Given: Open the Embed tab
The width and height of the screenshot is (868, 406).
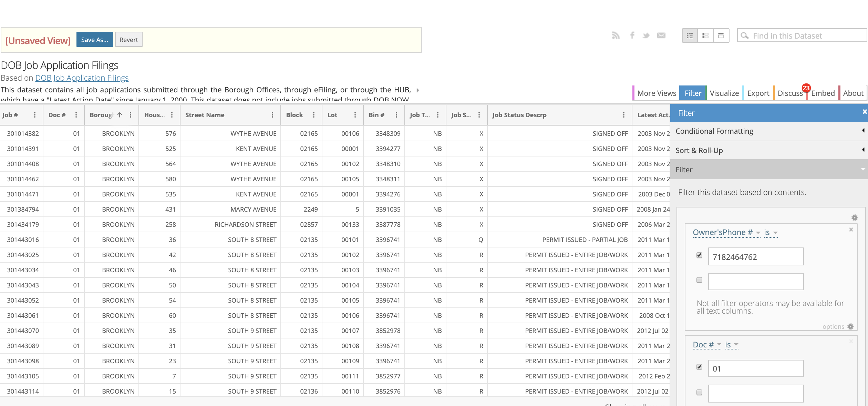Looking at the screenshot, I should click(x=823, y=93).
